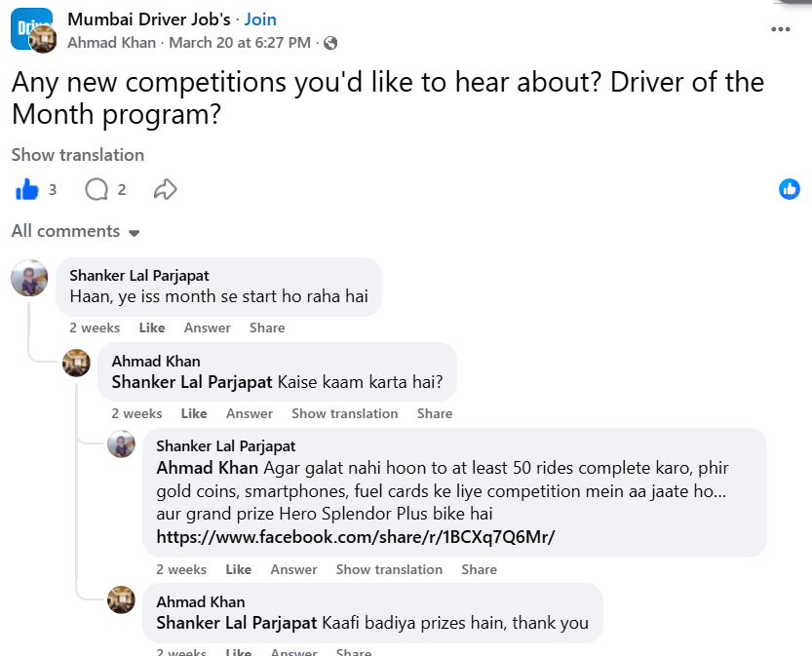Screen dimensions: 812x656
Task: Share the comment about 50 rides
Action: (x=480, y=569)
